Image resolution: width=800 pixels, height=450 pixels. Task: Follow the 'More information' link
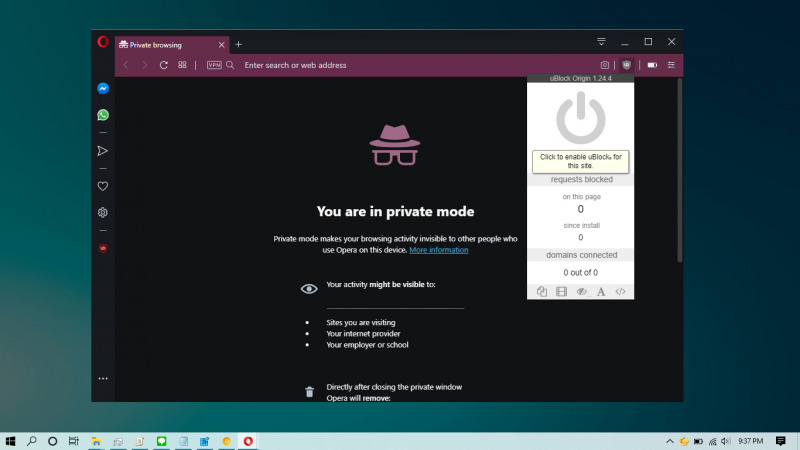point(439,250)
